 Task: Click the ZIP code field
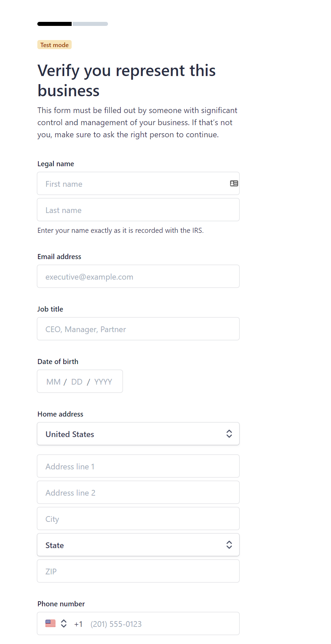point(138,571)
